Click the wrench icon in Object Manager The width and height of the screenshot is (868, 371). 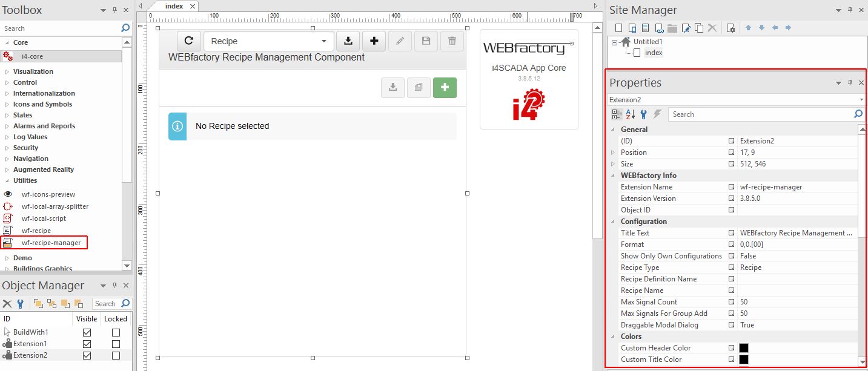[x=20, y=304]
